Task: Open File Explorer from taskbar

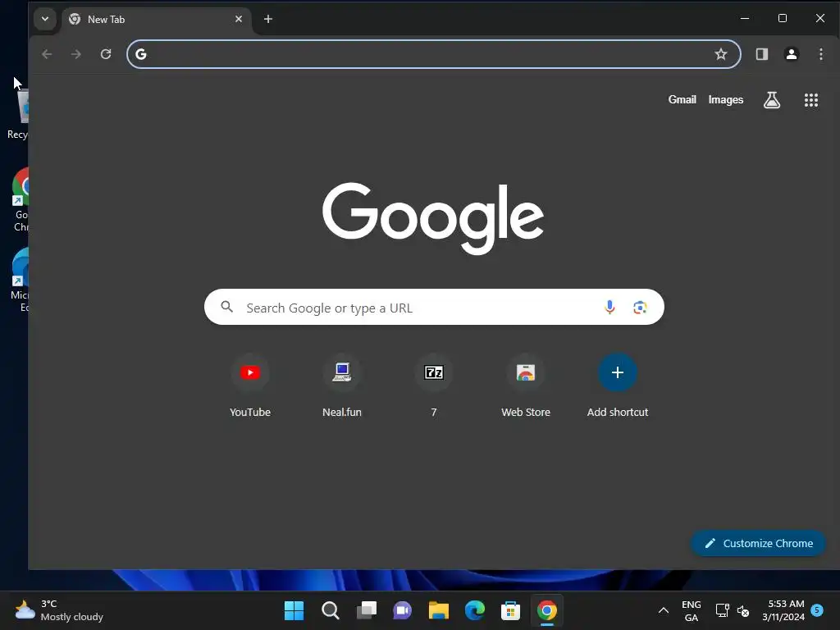Action: pos(438,610)
